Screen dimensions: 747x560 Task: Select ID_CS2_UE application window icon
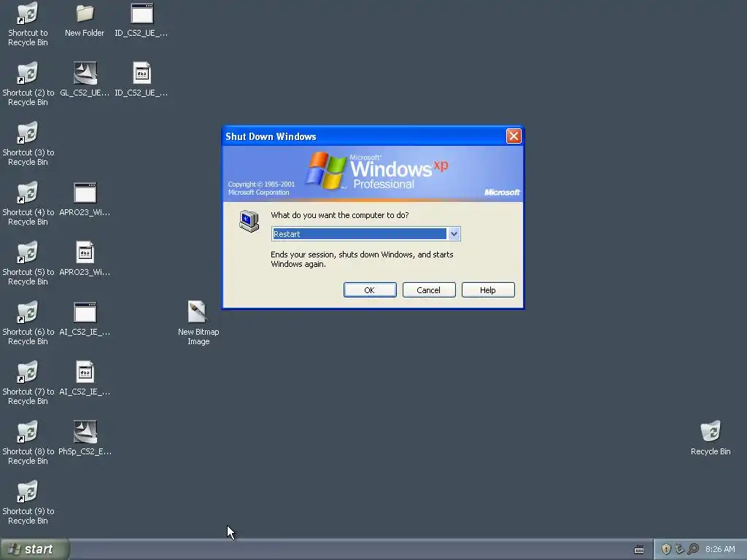[x=142, y=20]
